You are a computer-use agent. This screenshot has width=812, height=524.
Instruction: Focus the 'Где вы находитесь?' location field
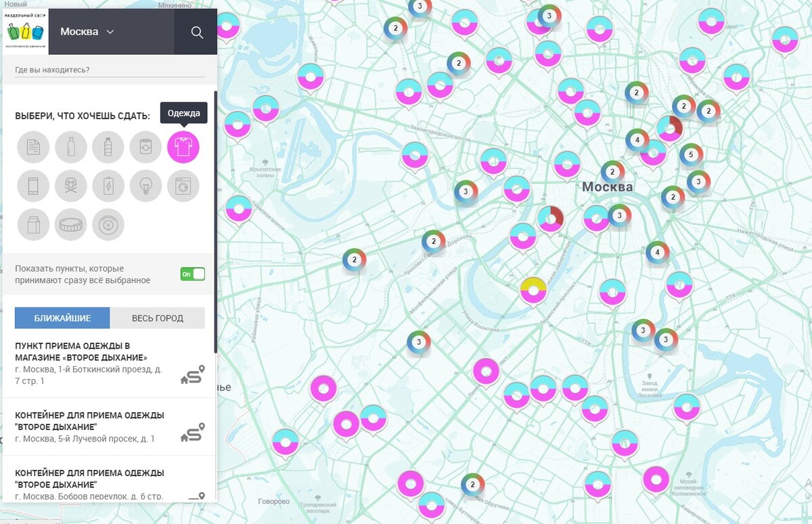point(110,70)
